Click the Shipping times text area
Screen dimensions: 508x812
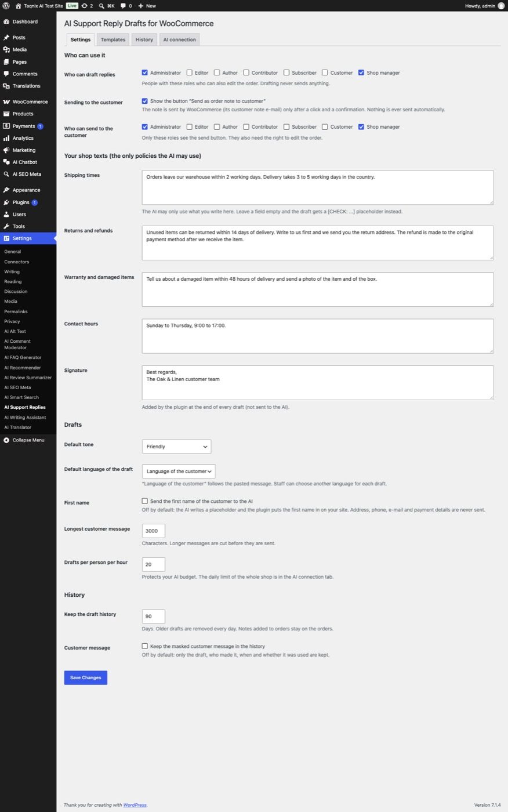coord(318,187)
